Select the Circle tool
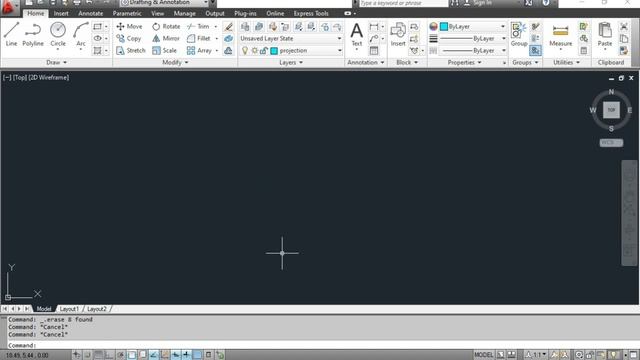The width and height of the screenshot is (640, 360). tap(58, 35)
